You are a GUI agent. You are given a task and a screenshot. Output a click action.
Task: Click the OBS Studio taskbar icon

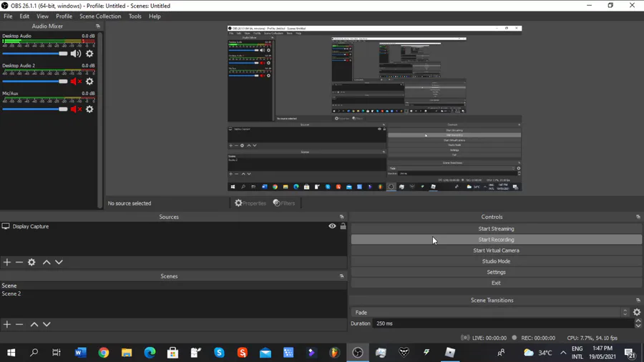(358, 353)
